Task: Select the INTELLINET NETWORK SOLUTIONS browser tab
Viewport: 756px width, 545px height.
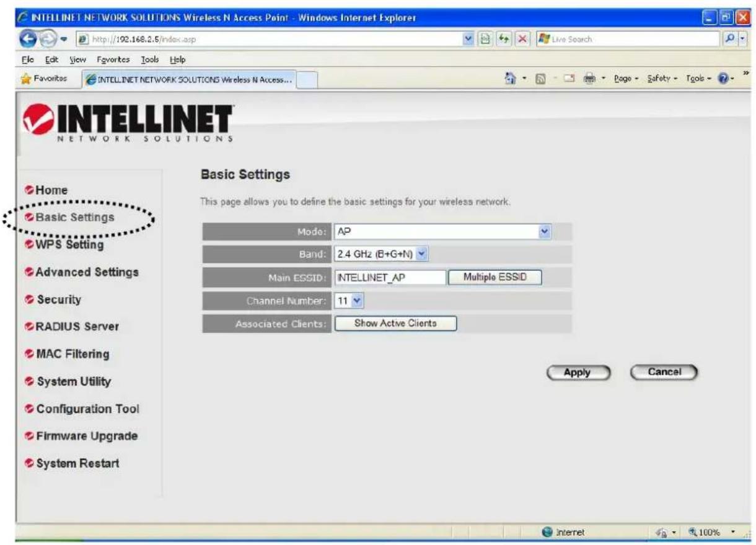Action: pos(189,79)
